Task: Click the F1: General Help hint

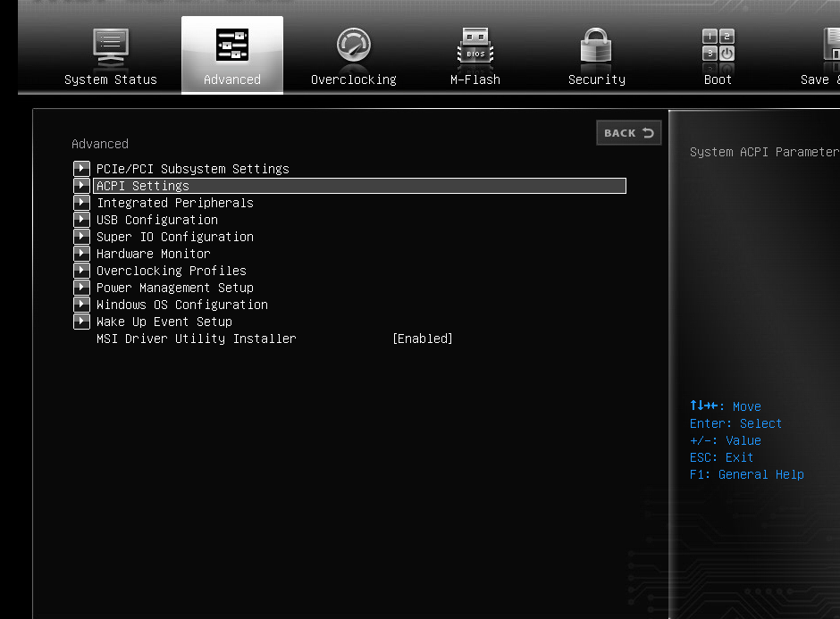Action: pos(747,474)
